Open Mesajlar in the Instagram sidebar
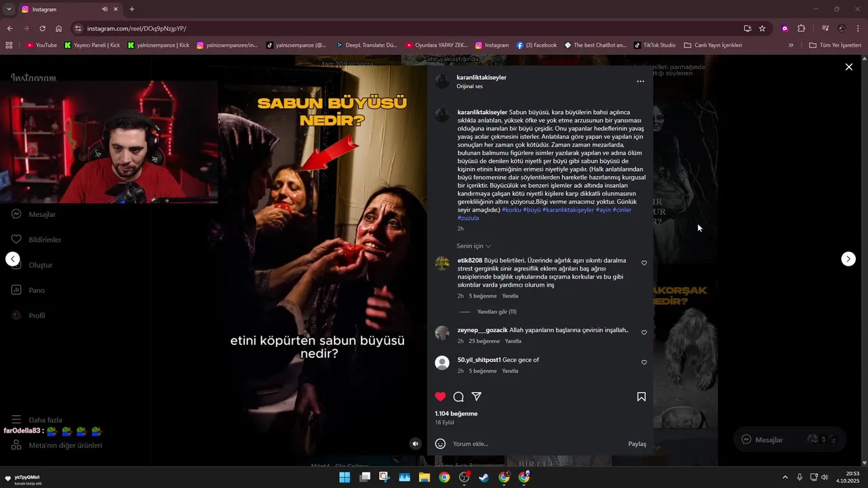This screenshot has width=868, height=488. [x=34, y=214]
